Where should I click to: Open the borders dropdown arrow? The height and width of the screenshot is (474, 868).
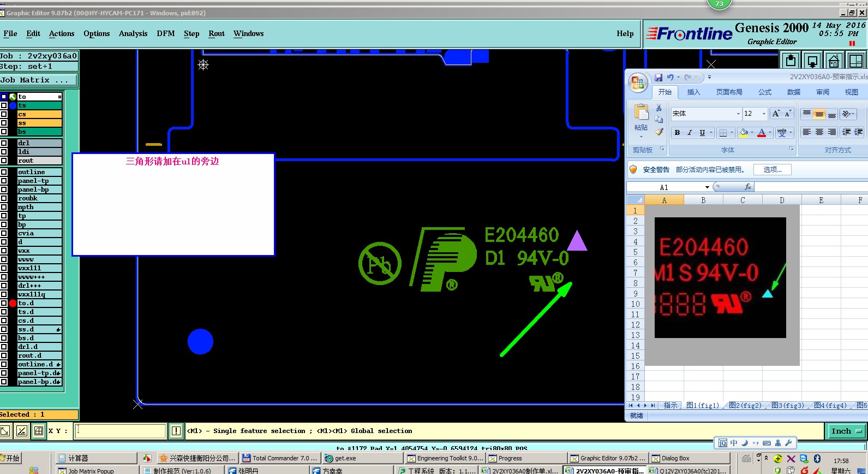click(x=732, y=133)
